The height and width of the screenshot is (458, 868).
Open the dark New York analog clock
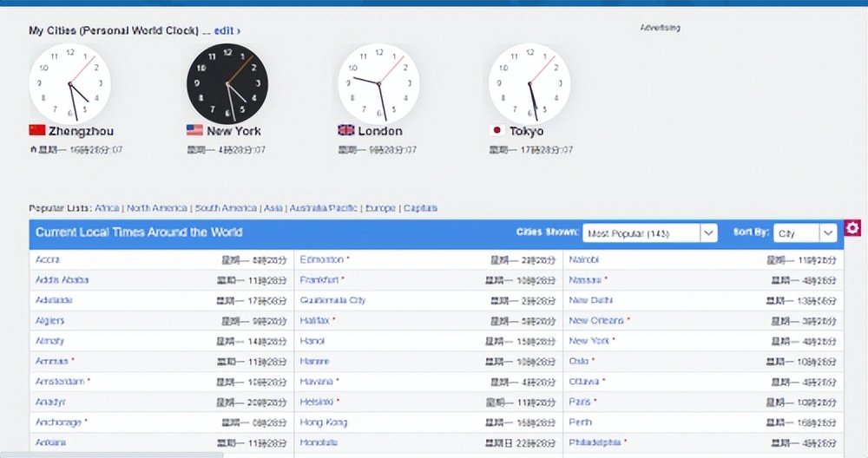227,84
